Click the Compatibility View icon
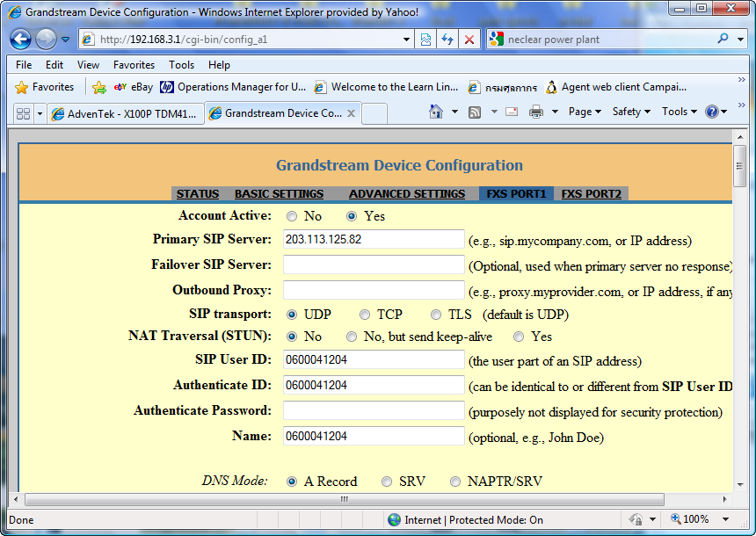This screenshot has height=536, width=756. [425, 40]
